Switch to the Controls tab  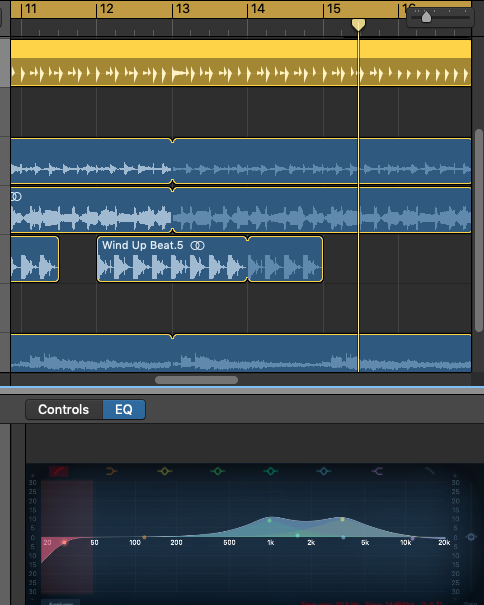click(x=64, y=409)
